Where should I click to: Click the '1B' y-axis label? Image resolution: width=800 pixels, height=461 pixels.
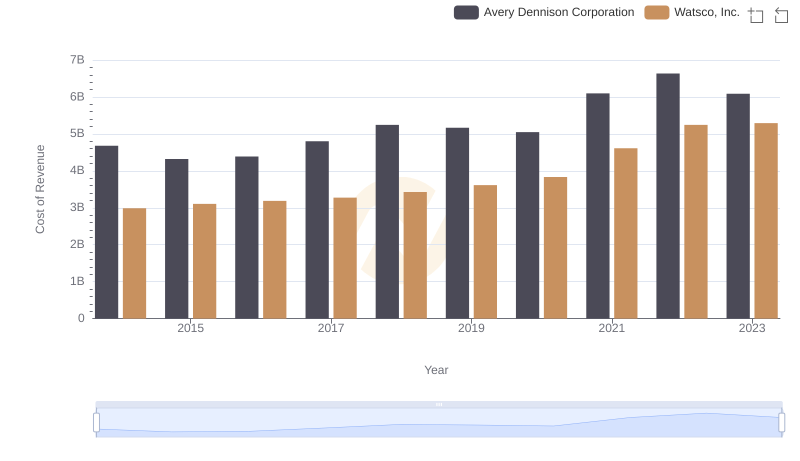click(77, 281)
